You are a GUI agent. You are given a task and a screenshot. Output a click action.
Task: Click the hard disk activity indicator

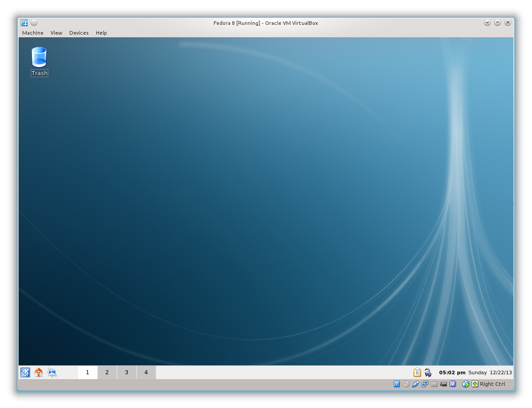397,384
